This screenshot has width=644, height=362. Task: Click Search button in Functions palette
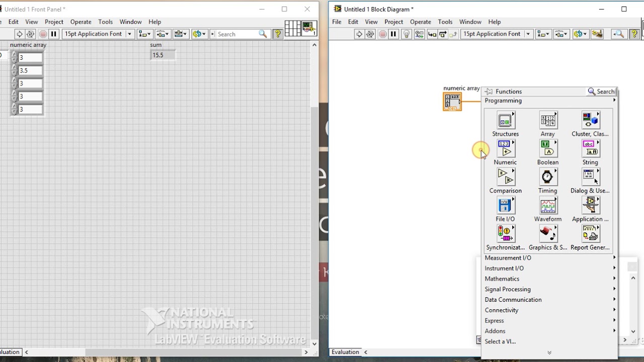pos(601,92)
